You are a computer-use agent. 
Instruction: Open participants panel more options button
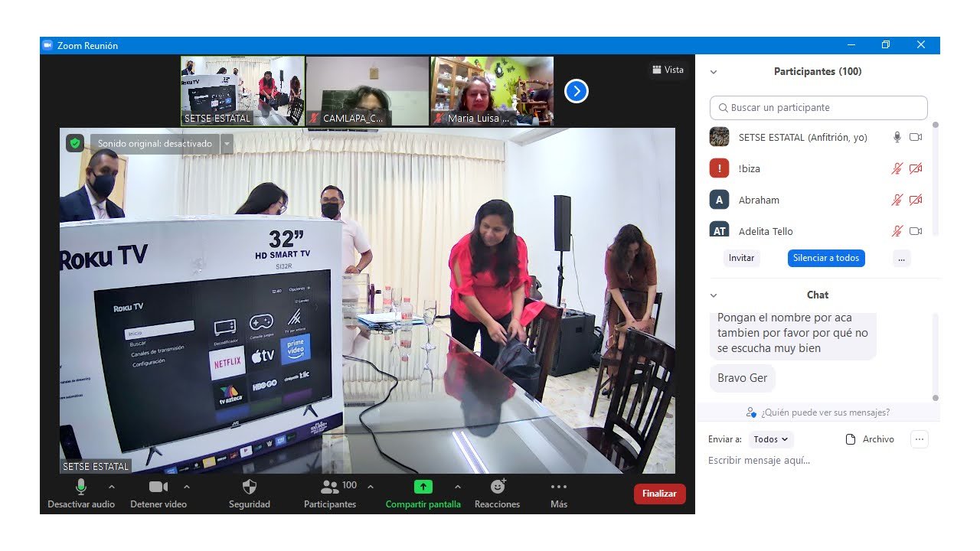(901, 258)
